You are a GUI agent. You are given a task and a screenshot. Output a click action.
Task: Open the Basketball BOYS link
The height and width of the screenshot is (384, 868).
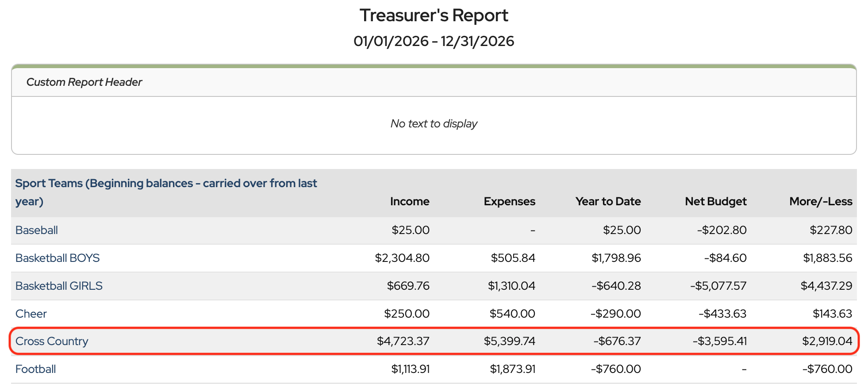point(58,258)
